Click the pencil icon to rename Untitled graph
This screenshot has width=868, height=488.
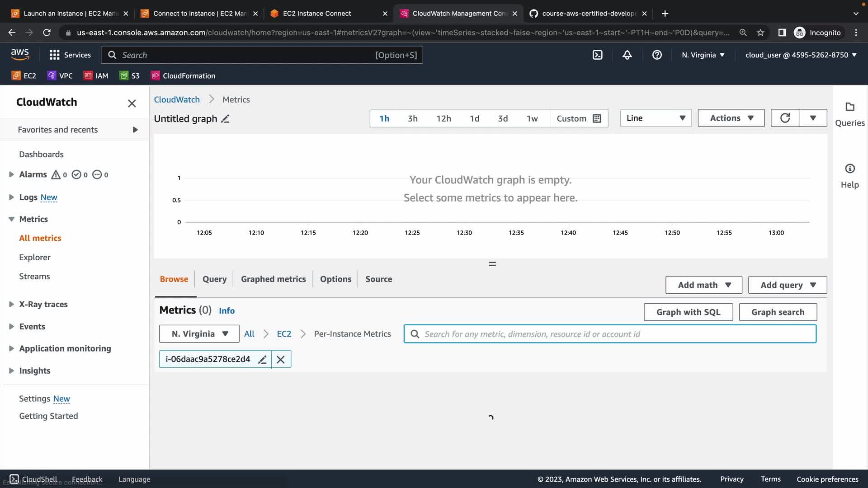pyautogui.click(x=225, y=119)
